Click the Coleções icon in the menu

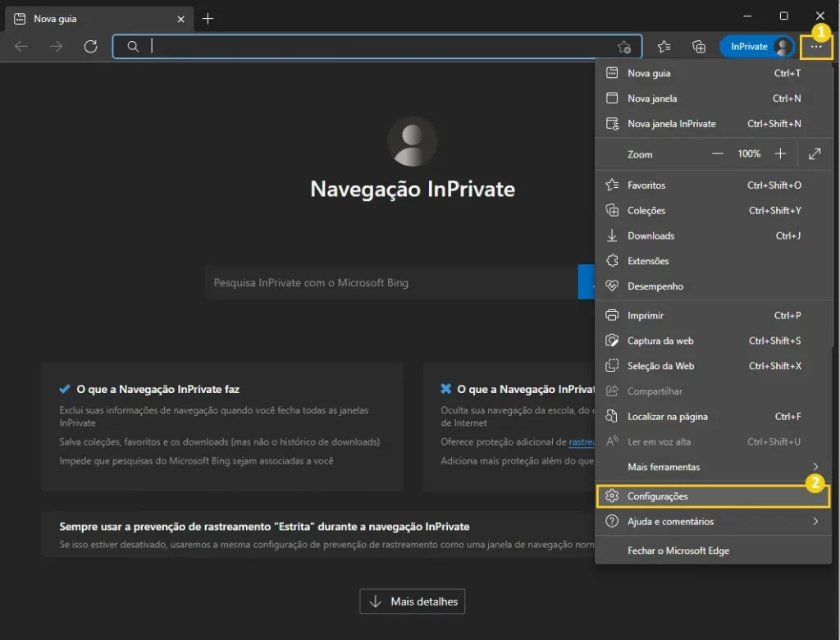click(x=612, y=210)
